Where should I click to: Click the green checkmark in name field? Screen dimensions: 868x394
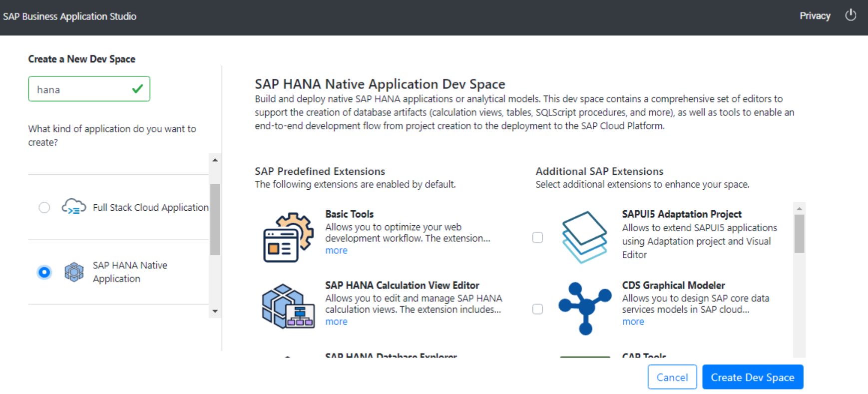[137, 89]
